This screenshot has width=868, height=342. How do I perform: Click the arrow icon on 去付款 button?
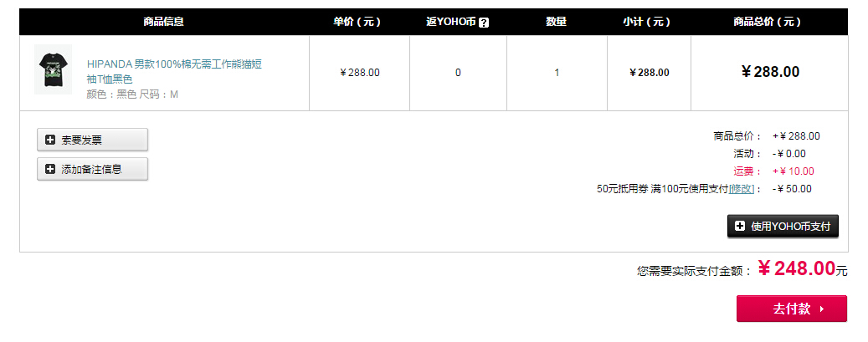click(x=821, y=309)
